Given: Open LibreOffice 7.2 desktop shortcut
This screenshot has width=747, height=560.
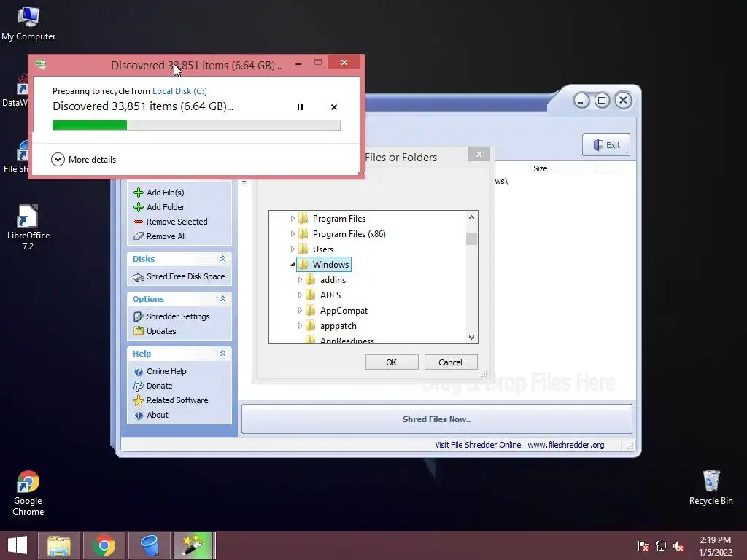Looking at the screenshot, I should [x=28, y=227].
